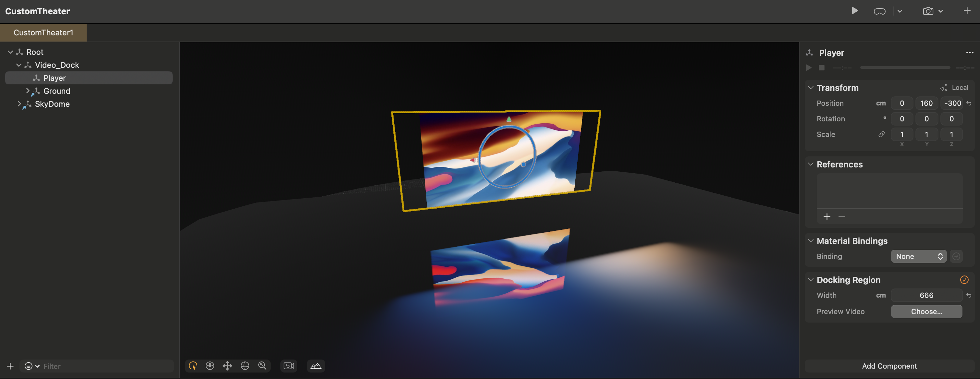Viewport: 980px width, 379px height.
Task: Click the inspector animation timeline slider
Action: tap(905, 68)
